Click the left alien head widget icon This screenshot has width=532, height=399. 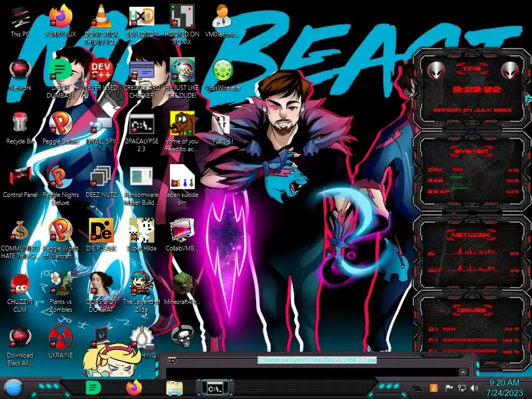[436, 70]
